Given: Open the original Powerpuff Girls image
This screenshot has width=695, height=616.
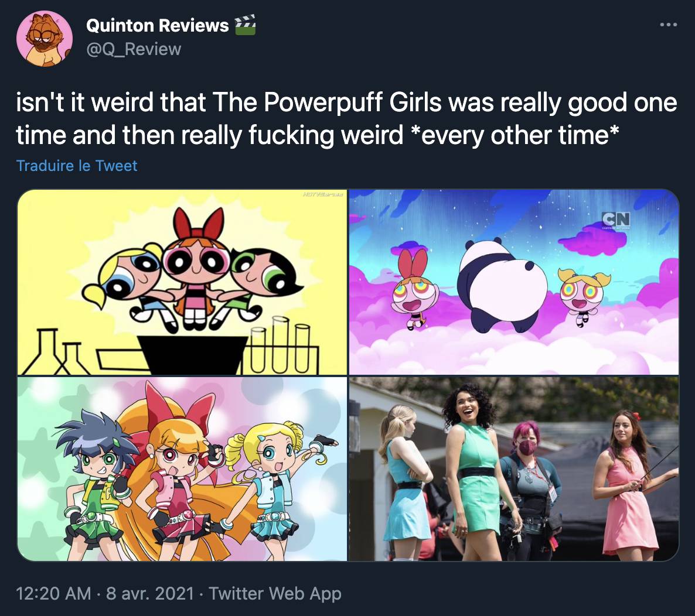Looking at the screenshot, I should point(182,282).
